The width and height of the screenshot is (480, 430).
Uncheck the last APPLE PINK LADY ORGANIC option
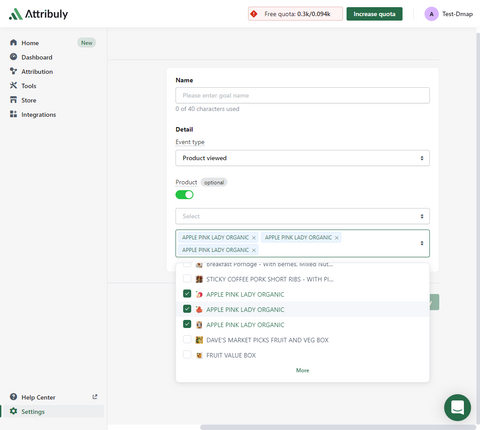pyautogui.click(x=187, y=324)
